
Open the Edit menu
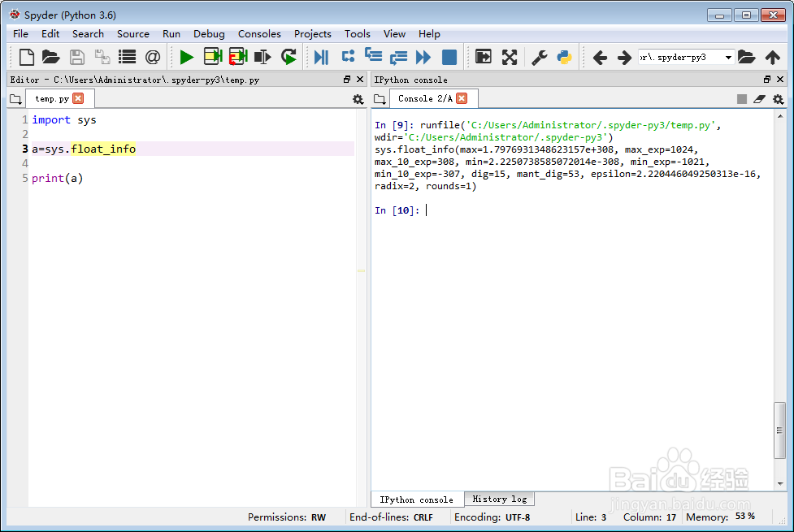50,34
